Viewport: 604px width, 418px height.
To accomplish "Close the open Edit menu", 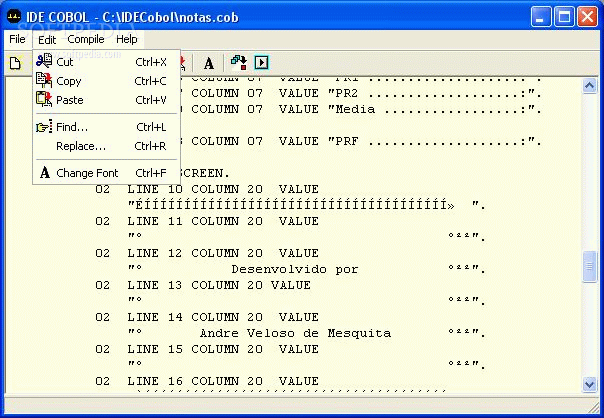I will [47, 40].
